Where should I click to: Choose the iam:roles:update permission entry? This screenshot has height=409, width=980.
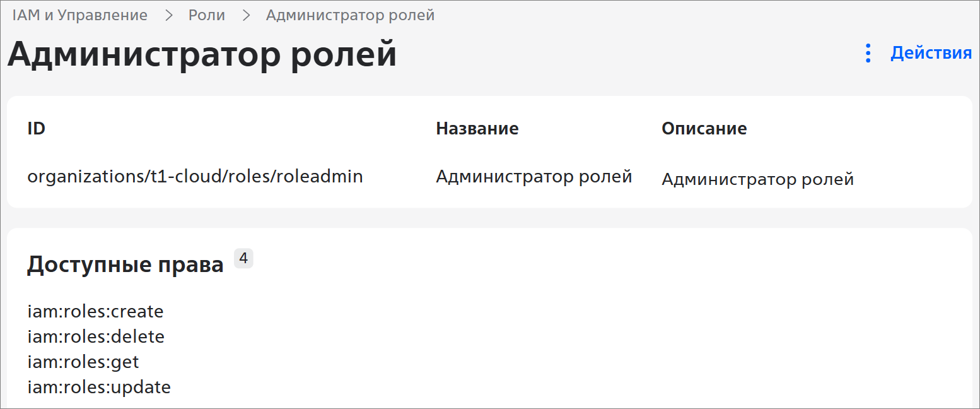(x=99, y=387)
